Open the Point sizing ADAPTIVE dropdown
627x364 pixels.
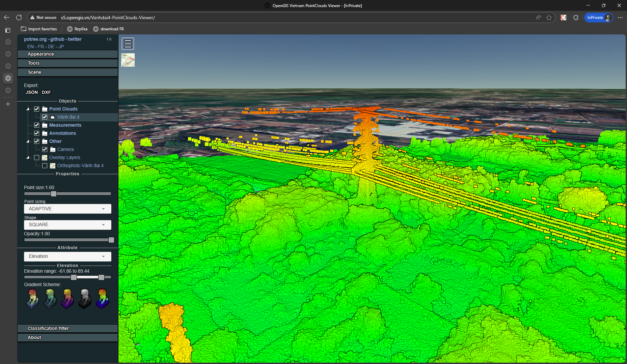coord(67,209)
